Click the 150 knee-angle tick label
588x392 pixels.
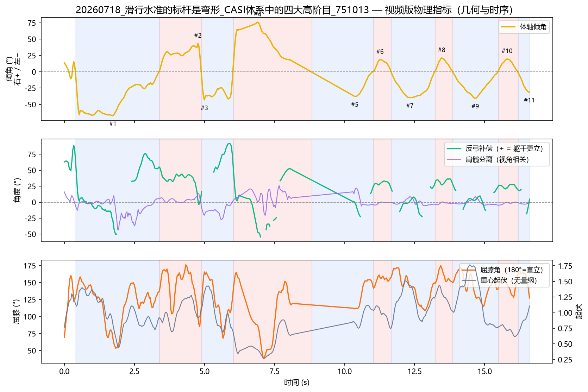click(x=30, y=283)
